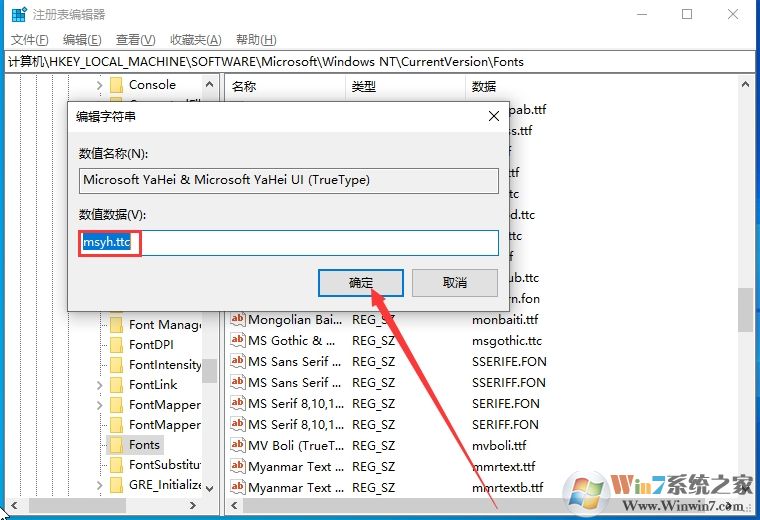Screen dimensions: 760x520
Task: Click string icon of Myanmar Text mmrtext.ttf row
Action: [237, 466]
